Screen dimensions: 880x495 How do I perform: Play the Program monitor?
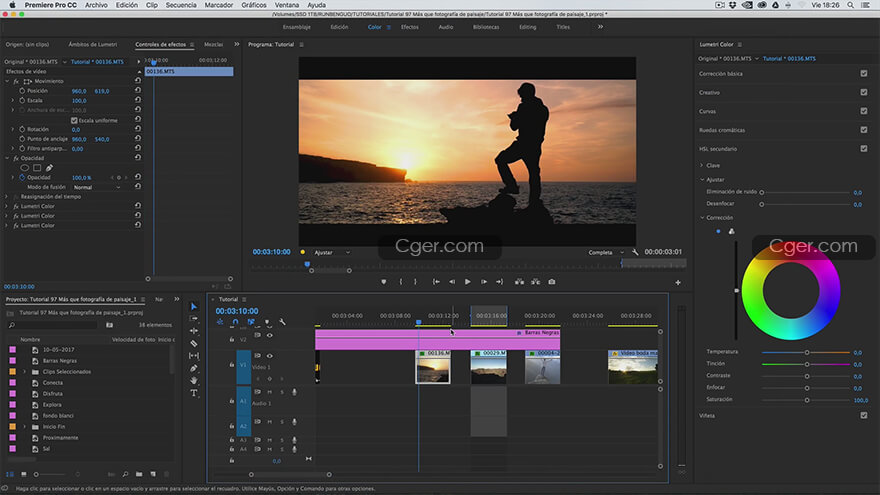pos(468,282)
